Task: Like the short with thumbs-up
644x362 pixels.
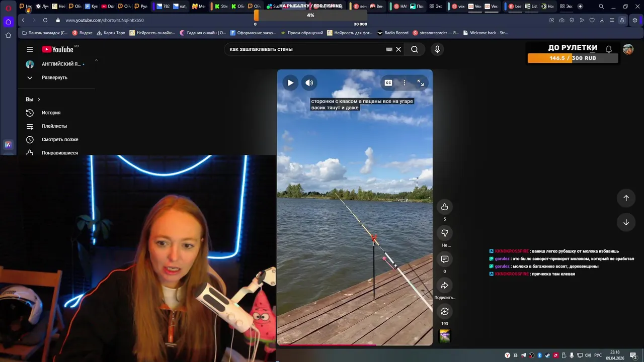Action: 445,207
